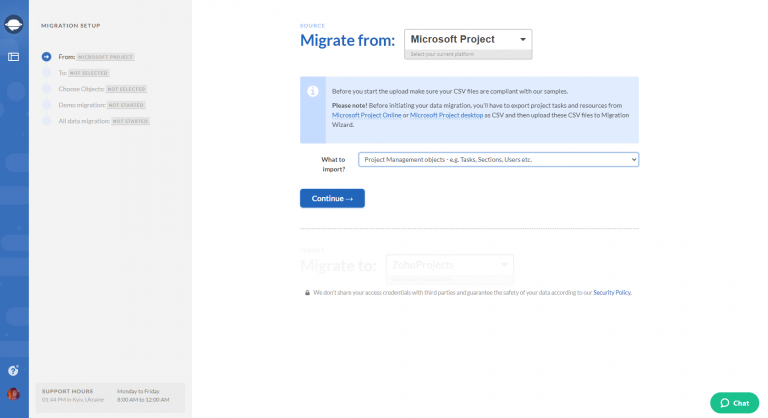Click the blue info icon in notice
The width and height of the screenshot is (768, 418).
pyautogui.click(x=313, y=91)
